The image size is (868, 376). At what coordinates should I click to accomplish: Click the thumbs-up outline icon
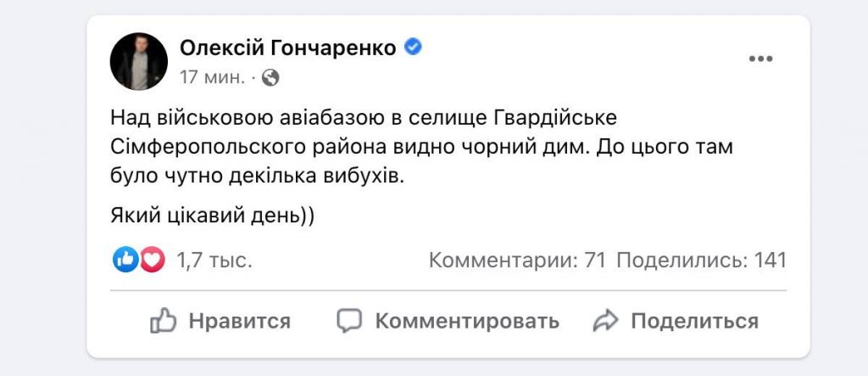163,321
